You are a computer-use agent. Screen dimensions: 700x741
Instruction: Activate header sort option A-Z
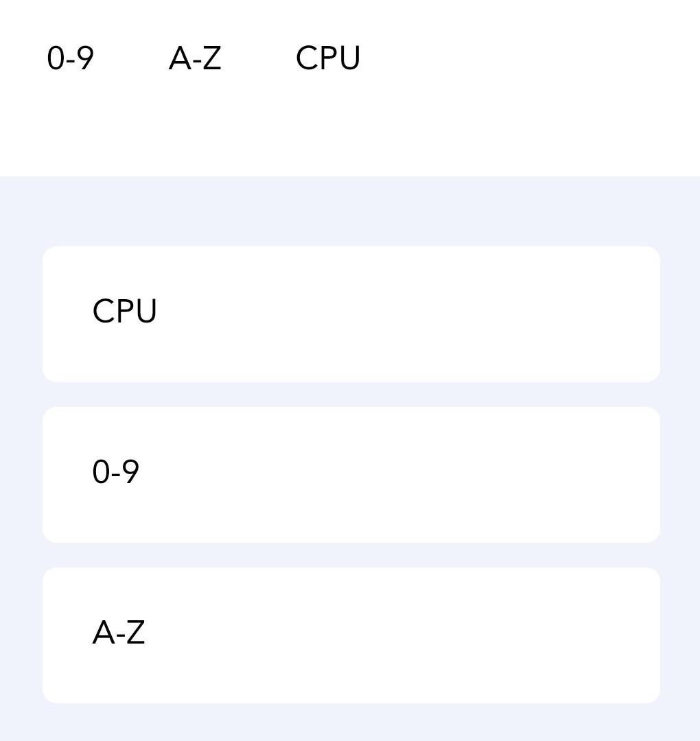click(195, 58)
